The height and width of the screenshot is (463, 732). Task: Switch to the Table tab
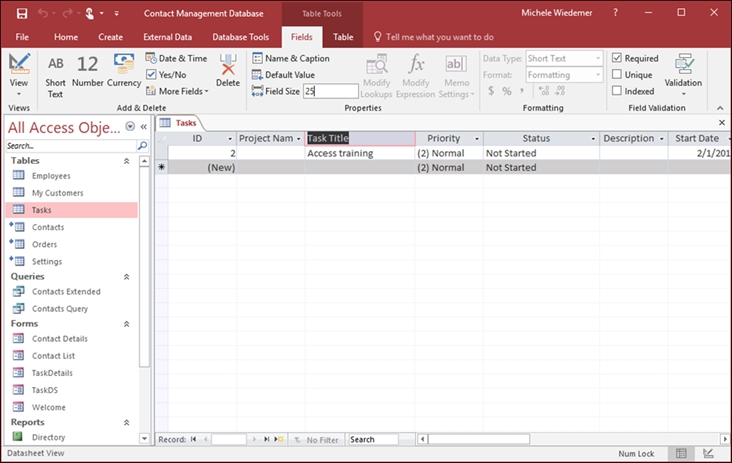coord(343,37)
